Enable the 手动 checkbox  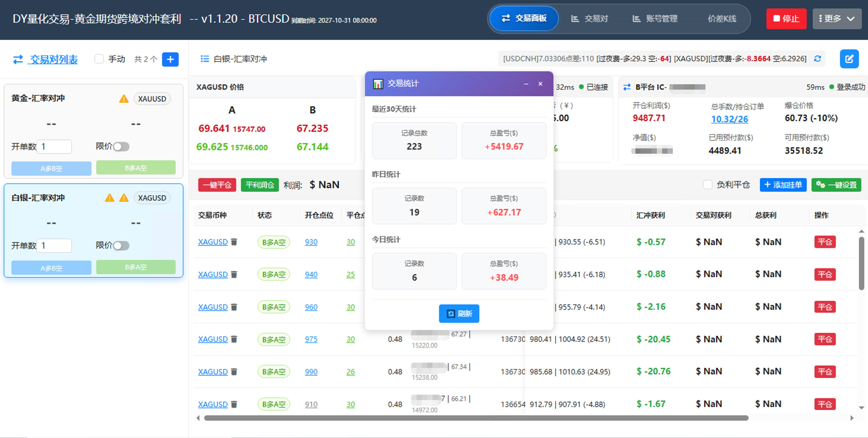click(99, 59)
